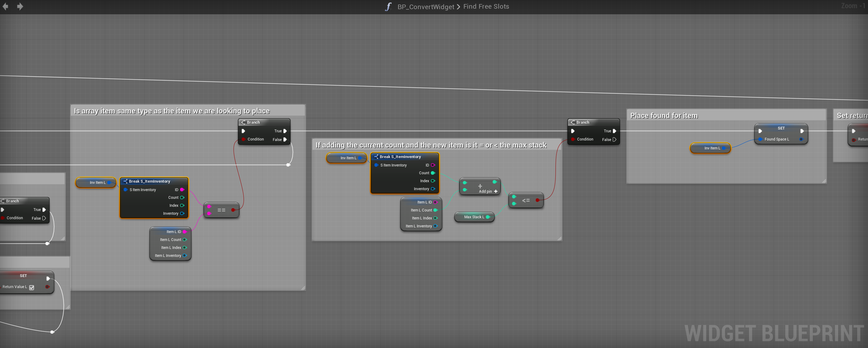Click the <= comparison node
Viewport: 868px width, 348px height.
(526, 200)
